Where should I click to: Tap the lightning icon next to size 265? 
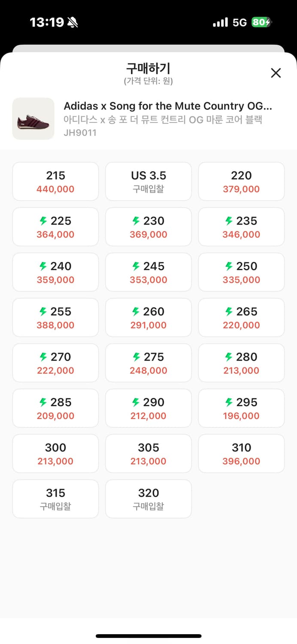pyautogui.click(x=229, y=312)
